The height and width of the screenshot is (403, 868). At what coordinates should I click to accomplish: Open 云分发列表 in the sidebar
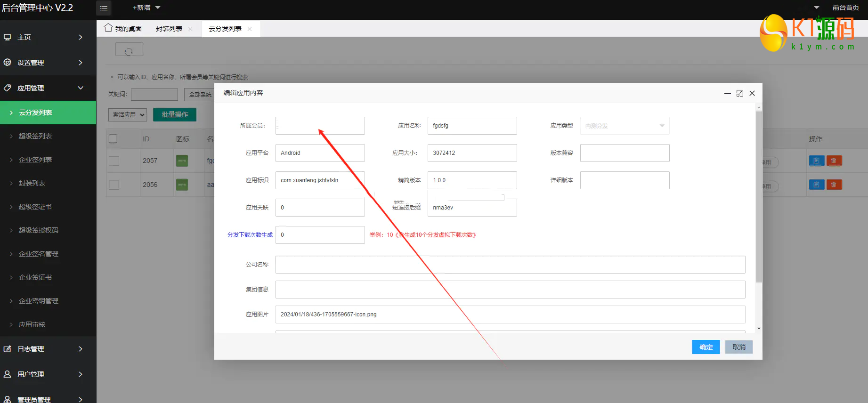click(x=48, y=113)
